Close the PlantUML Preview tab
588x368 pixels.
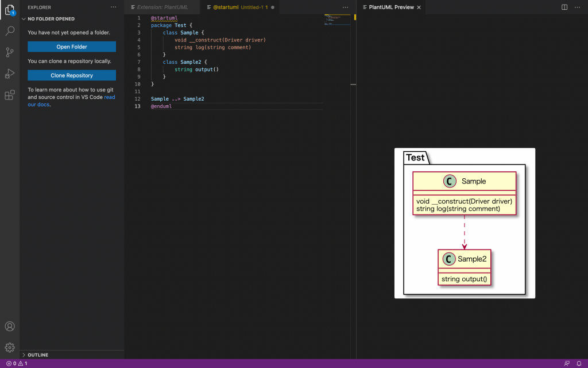coord(419,7)
